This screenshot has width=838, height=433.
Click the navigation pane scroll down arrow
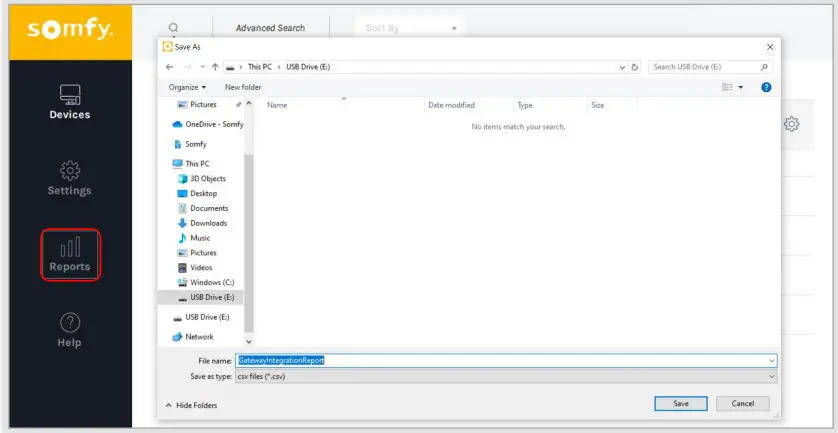click(249, 341)
